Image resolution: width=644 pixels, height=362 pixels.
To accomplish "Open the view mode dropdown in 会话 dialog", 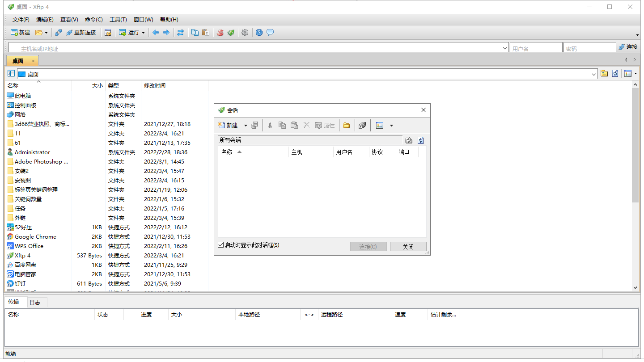I will pos(391,126).
